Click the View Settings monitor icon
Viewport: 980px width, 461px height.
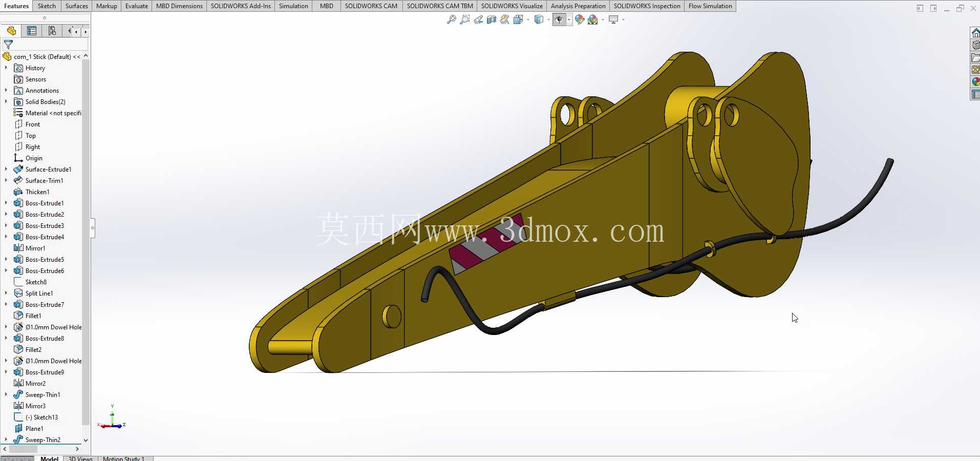613,19
